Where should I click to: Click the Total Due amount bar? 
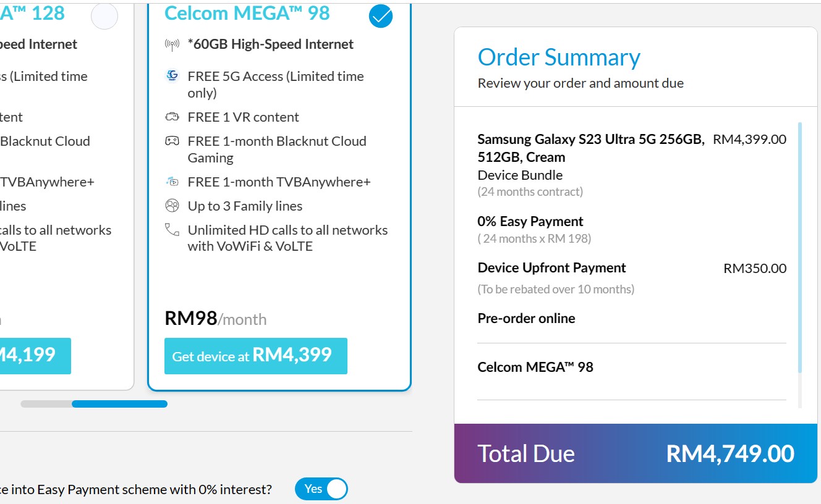[636, 453]
